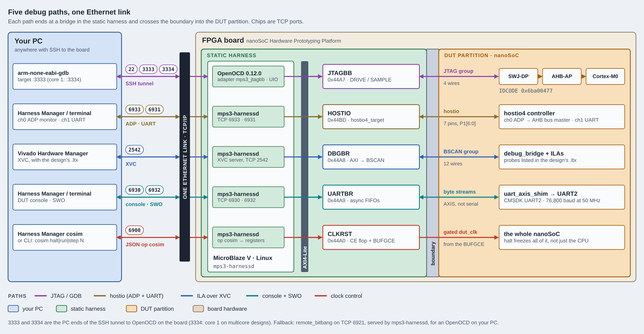Click the AHB-AP box

point(562,76)
